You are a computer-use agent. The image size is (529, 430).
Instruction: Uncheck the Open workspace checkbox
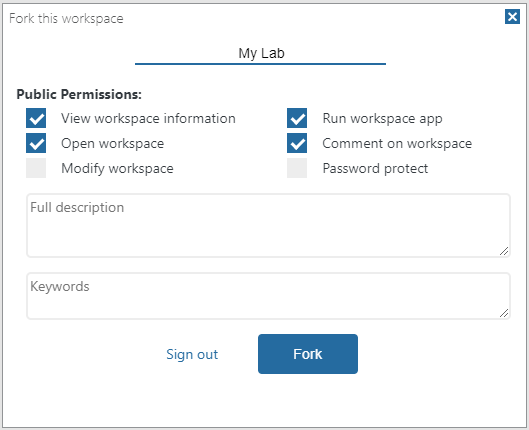[x=36, y=143]
